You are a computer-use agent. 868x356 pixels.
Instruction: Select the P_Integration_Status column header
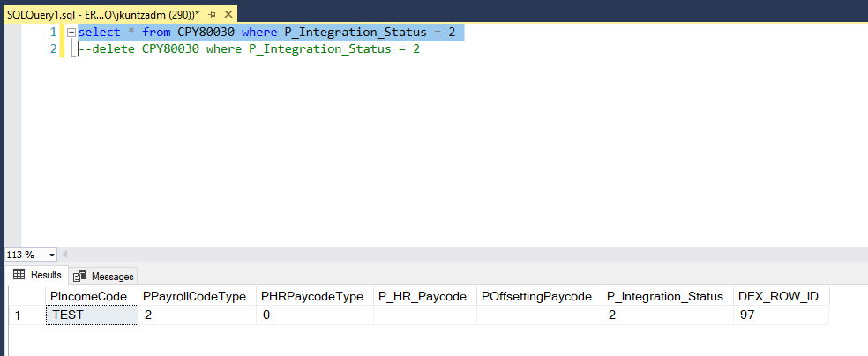click(666, 296)
